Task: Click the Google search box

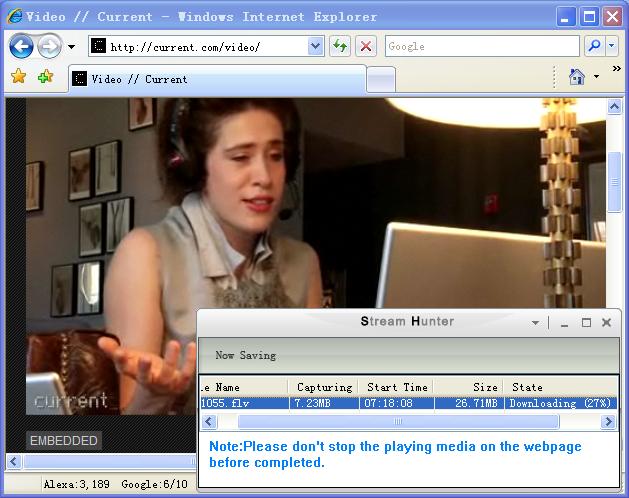Action: pyautogui.click(x=482, y=47)
